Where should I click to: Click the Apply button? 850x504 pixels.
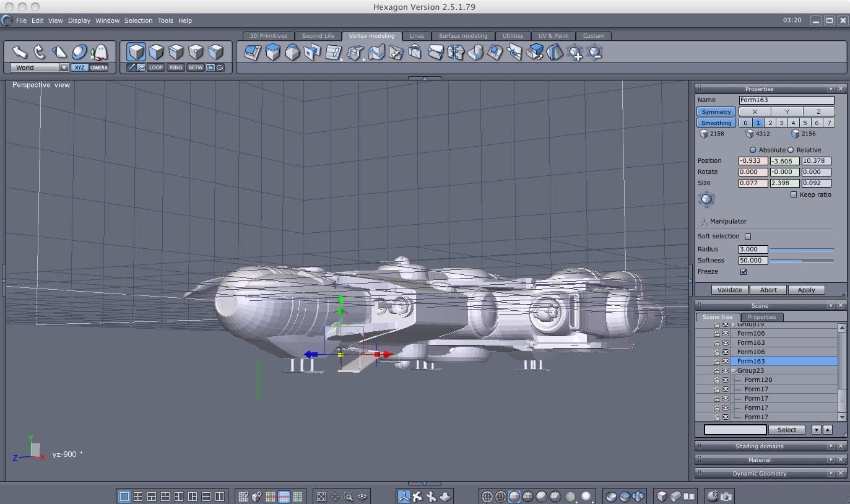(x=806, y=290)
